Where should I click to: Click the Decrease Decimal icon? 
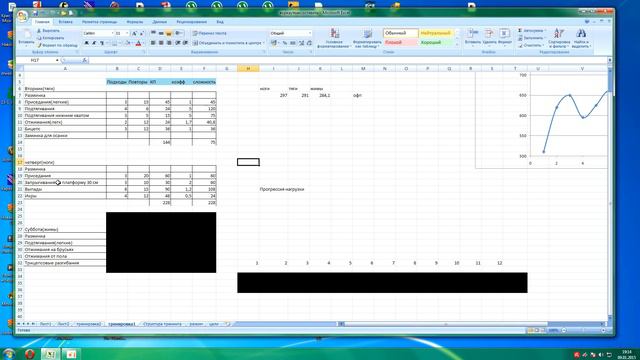coord(309,43)
